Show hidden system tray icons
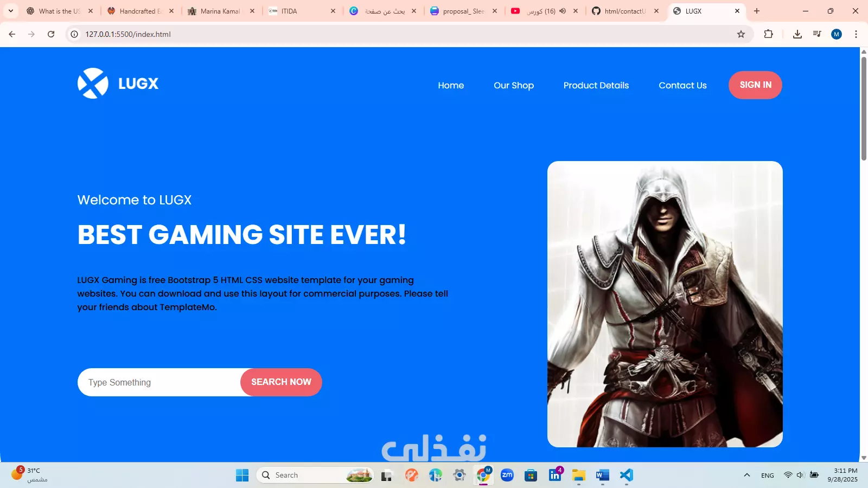868x488 pixels. [x=747, y=475]
